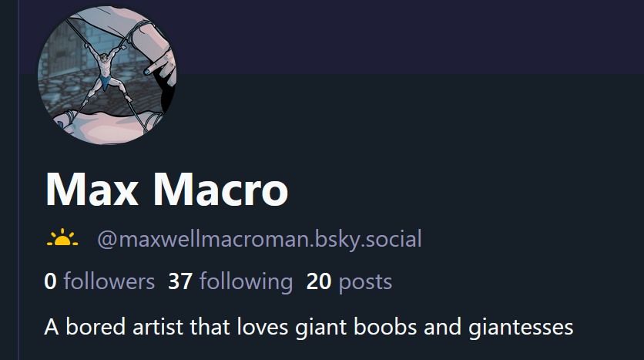644x360 pixels.
Task: Click the number 37 in stats
Action: [x=180, y=281]
